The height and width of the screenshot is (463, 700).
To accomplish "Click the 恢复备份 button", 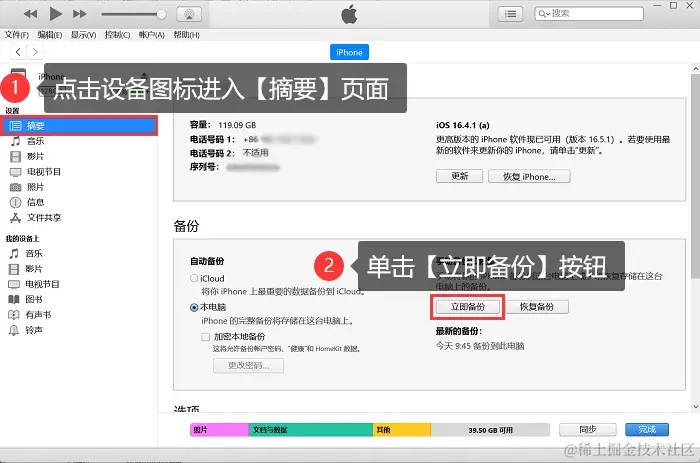I will point(537,307).
